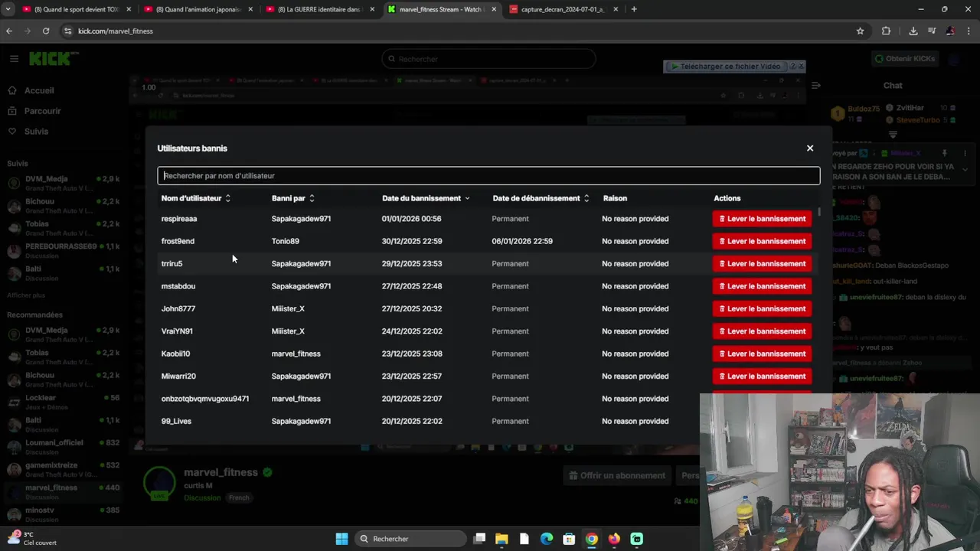Reload the page

click(46, 31)
